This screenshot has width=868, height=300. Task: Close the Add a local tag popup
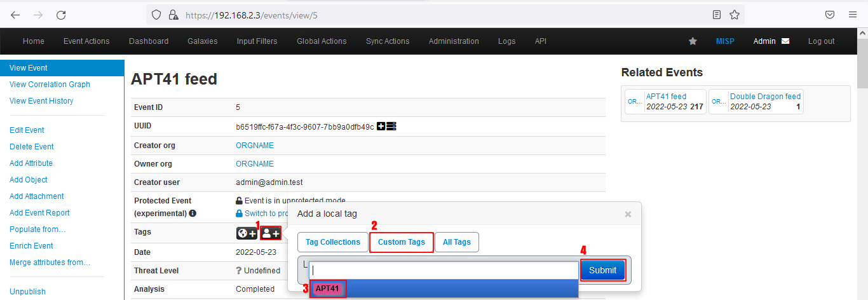[x=628, y=214]
